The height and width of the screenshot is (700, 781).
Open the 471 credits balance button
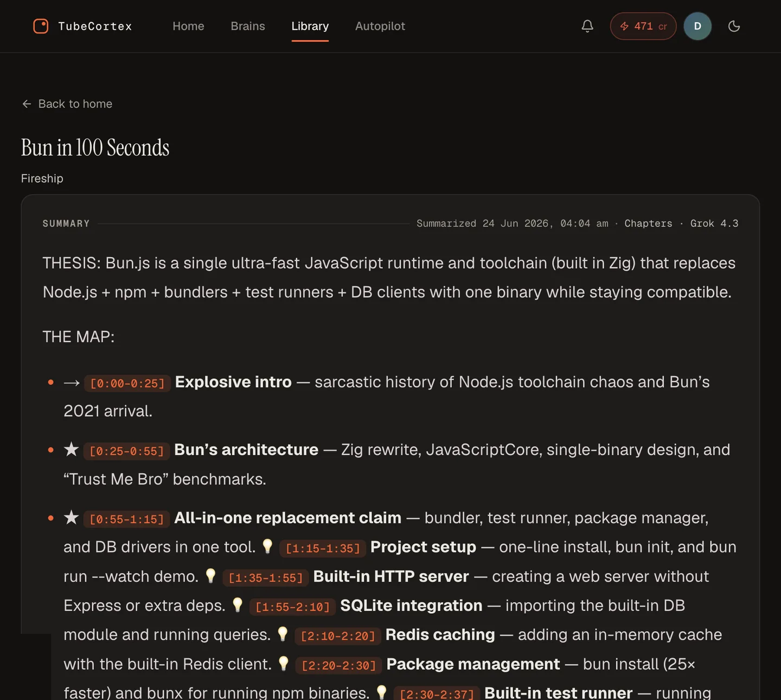643,26
